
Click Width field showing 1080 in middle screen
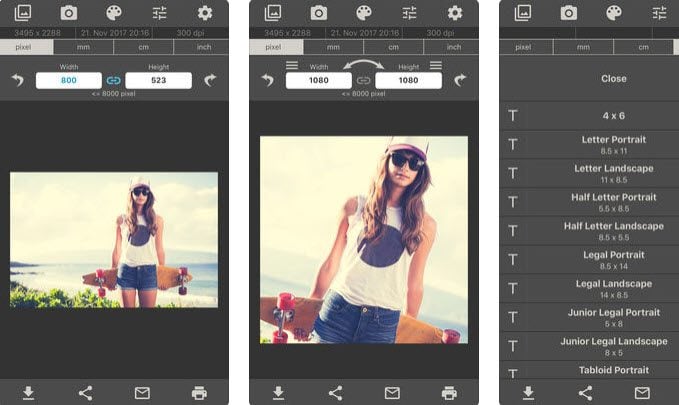[x=319, y=80]
